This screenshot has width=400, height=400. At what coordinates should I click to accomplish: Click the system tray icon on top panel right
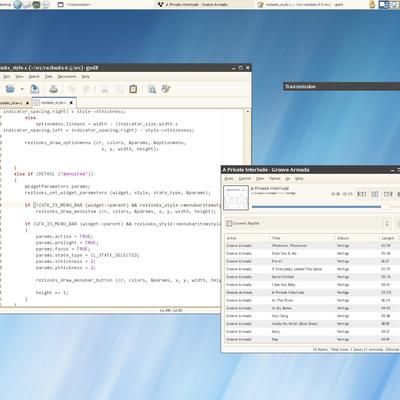(x=373, y=5)
